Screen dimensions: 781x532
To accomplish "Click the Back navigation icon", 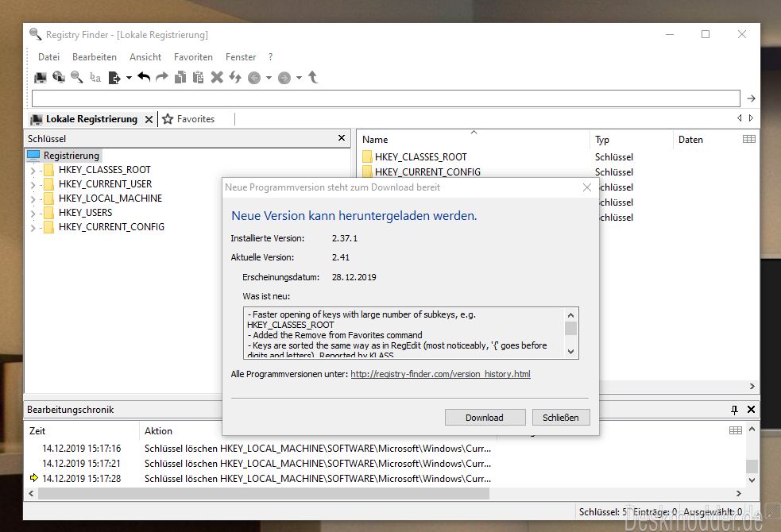I will pos(254,78).
